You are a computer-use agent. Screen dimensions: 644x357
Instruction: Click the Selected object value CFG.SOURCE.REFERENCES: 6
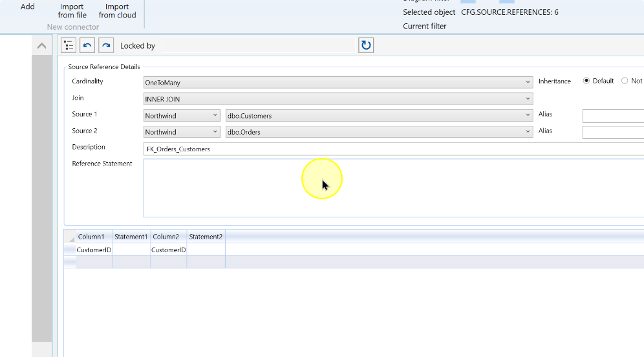pos(510,12)
